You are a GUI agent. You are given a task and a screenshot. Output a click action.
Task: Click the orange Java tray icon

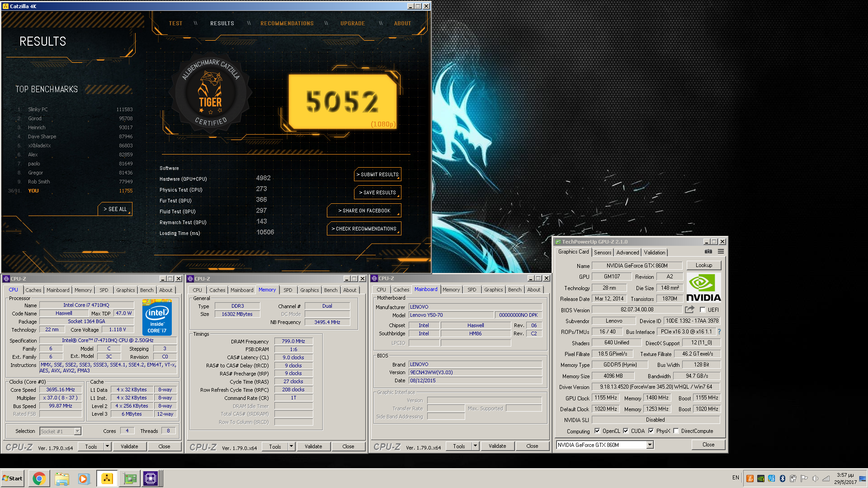(x=750, y=479)
